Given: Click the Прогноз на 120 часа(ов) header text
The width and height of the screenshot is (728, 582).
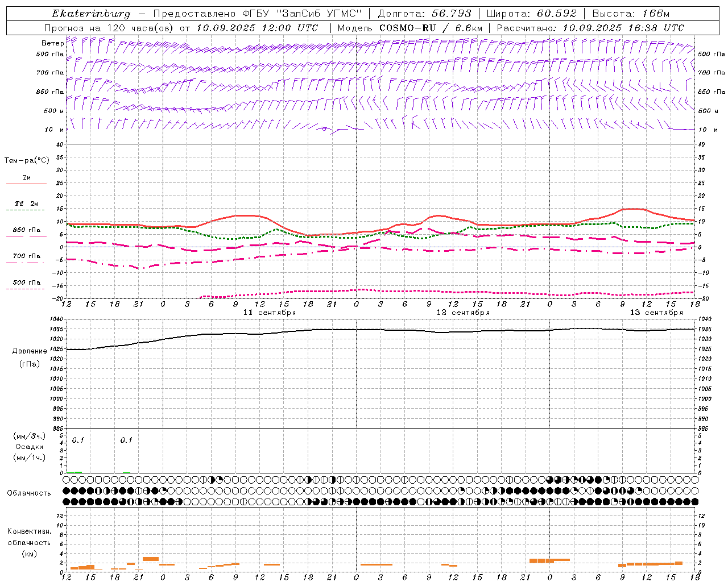Looking at the screenshot, I should [x=110, y=28].
